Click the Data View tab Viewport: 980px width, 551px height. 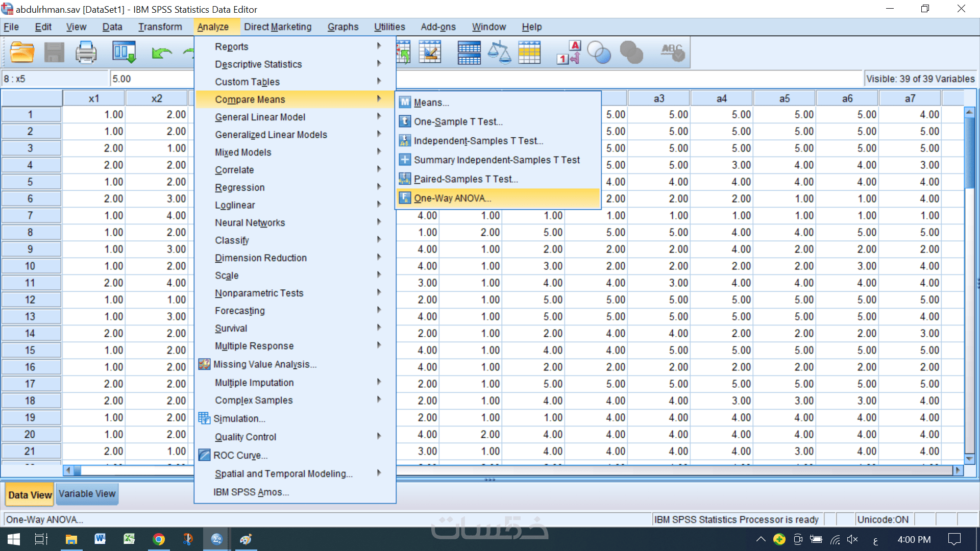tap(30, 495)
